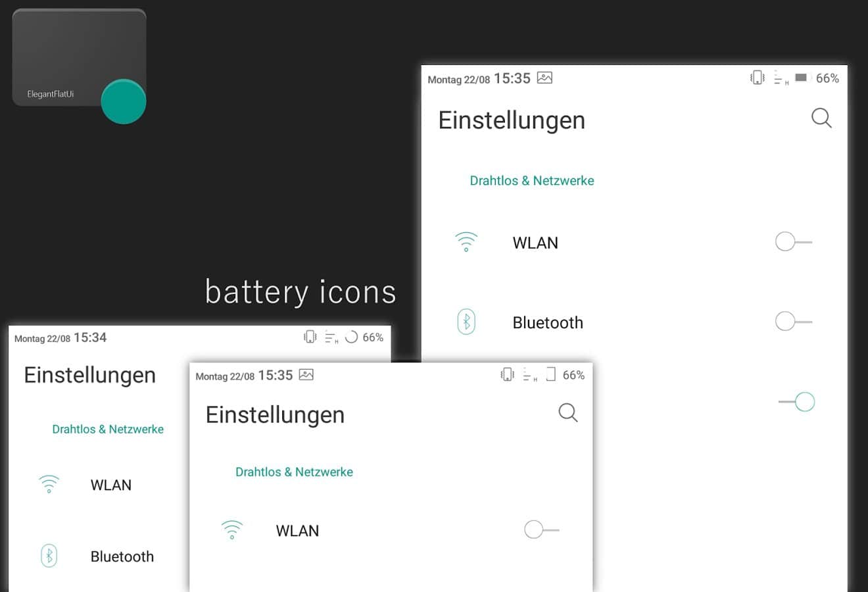The image size is (868, 592).
Task: Tap the WLAN wifi icon in the right panel
Action: 466,241
